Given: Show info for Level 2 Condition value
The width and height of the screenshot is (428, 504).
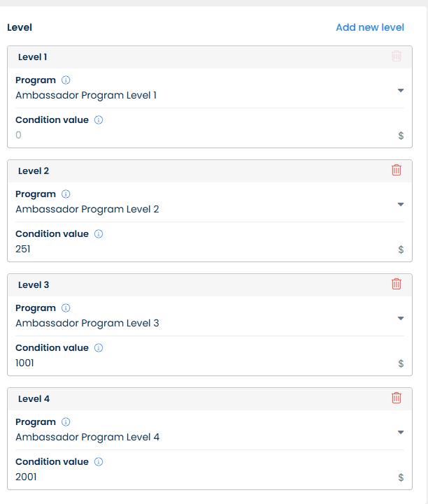Looking at the screenshot, I should [99, 234].
